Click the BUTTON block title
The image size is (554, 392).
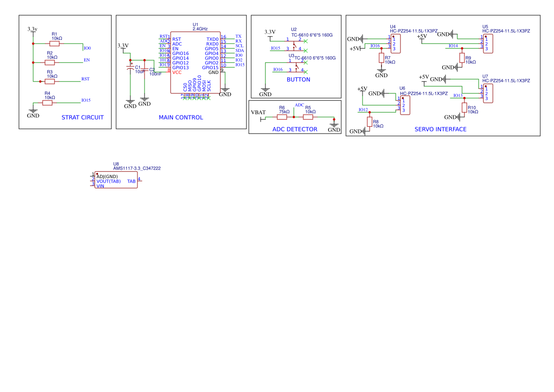pyautogui.click(x=299, y=80)
